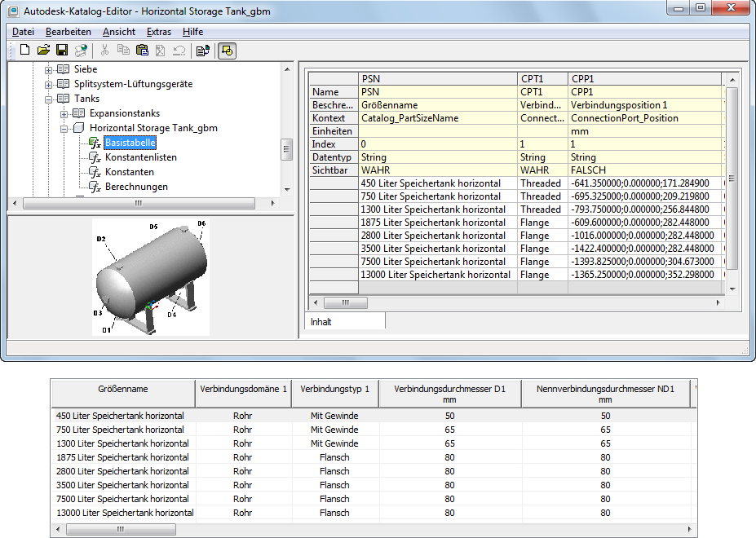
Task: Click the Catalog_PartSizeName cell
Action: (438, 118)
